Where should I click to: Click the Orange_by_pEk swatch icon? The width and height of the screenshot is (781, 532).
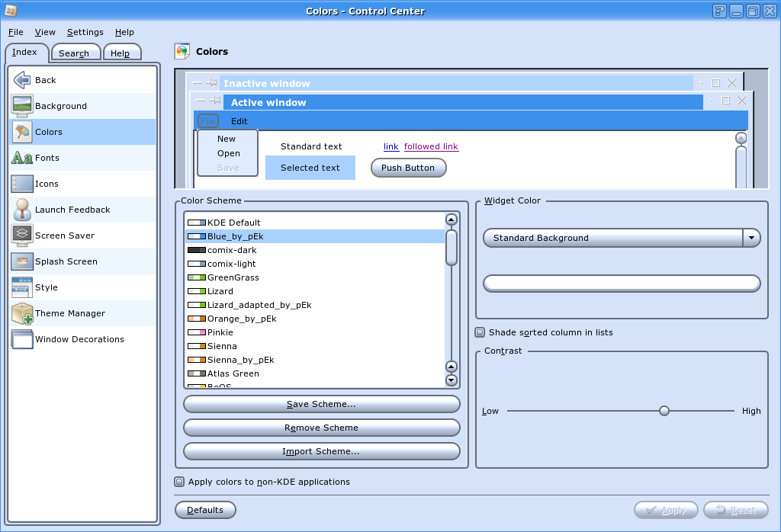[196, 319]
